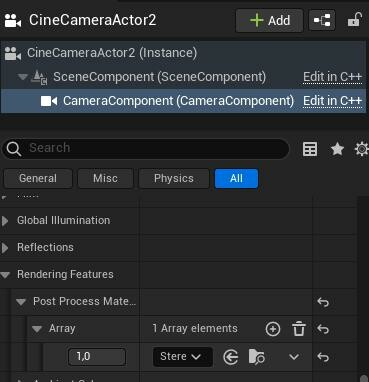Screen dimensions: 369x382
Task: Switch to the Physics filter tab
Action: (x=174, y=178)
